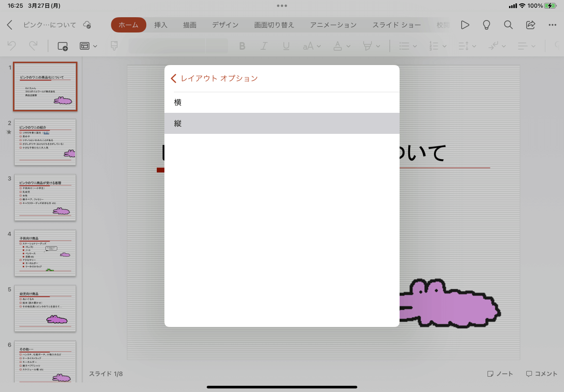This screenshot has width=564, height=392.
Task: Select the 横 layout option
Action: pos(282,102)
